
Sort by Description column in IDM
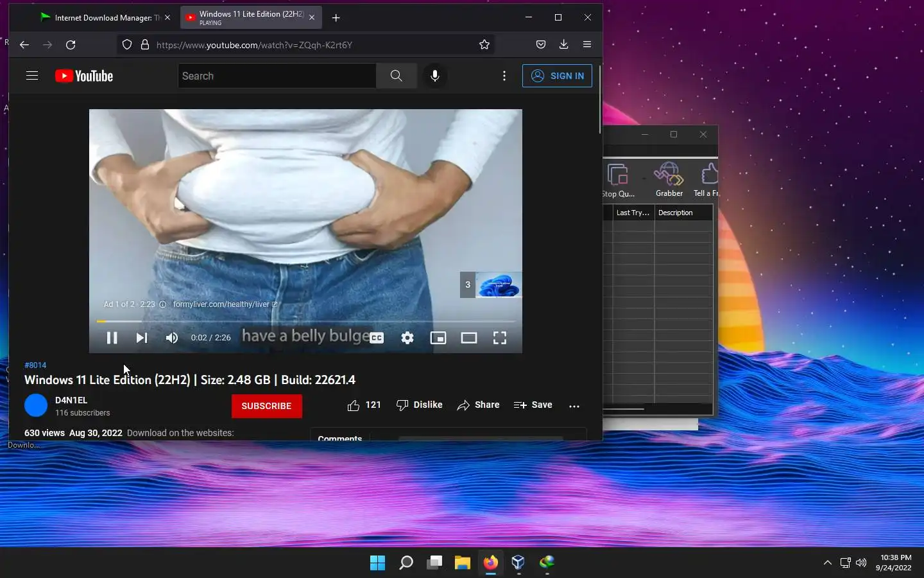(683, 213)
